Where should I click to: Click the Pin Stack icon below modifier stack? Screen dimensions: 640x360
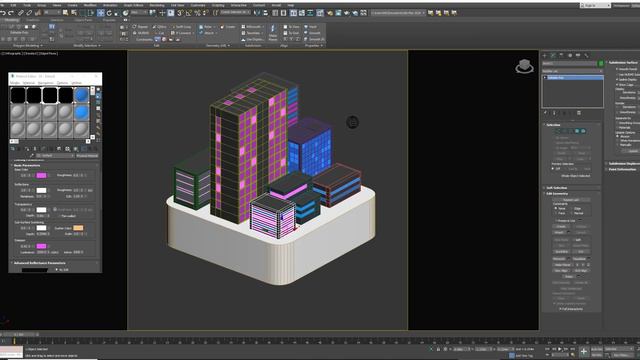tap(545, 113)
